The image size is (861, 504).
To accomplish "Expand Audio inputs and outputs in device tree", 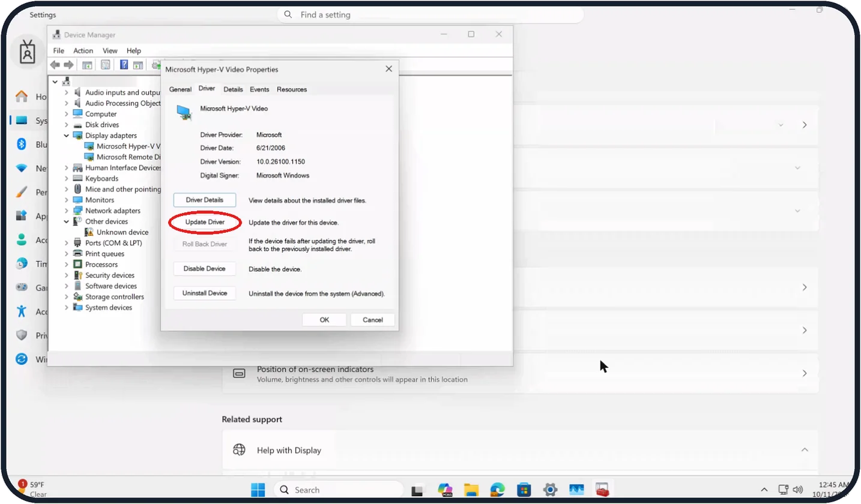I will coord(67,92).
